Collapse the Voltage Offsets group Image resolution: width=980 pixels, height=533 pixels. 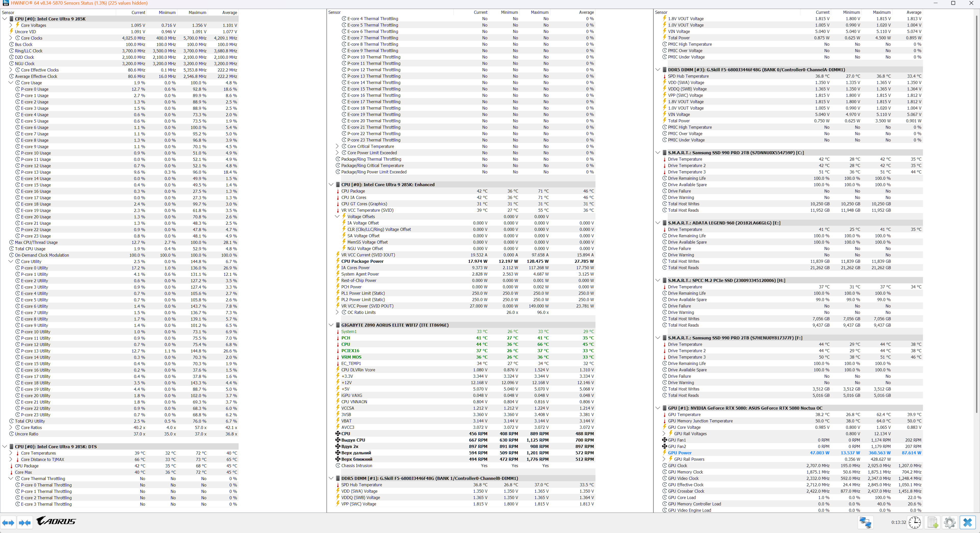337,217
